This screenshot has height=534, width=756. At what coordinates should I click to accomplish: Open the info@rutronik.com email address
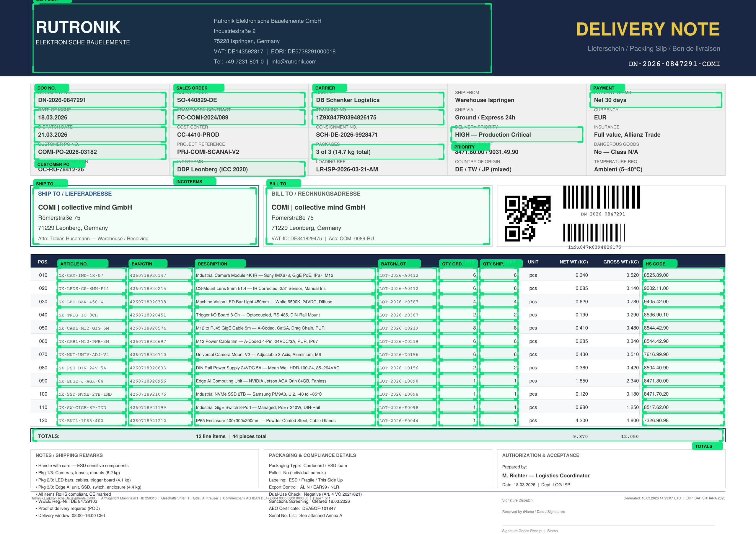(x=294, y=62)
